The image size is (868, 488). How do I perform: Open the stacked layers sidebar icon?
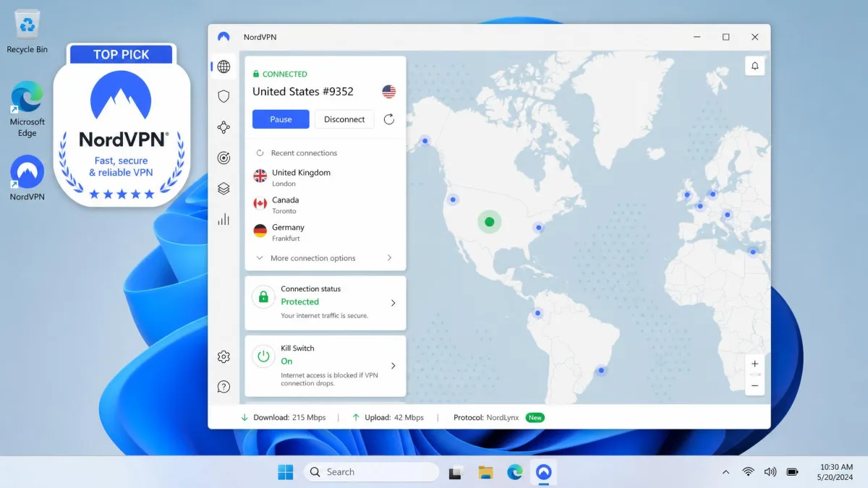[x=224, y=189]
